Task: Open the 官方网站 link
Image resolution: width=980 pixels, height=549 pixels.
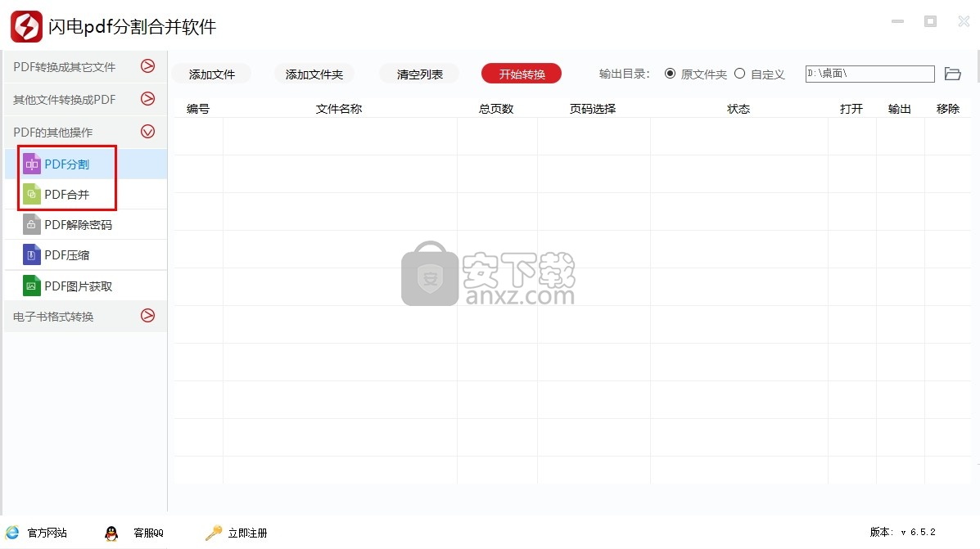Action: pos(47,533)
